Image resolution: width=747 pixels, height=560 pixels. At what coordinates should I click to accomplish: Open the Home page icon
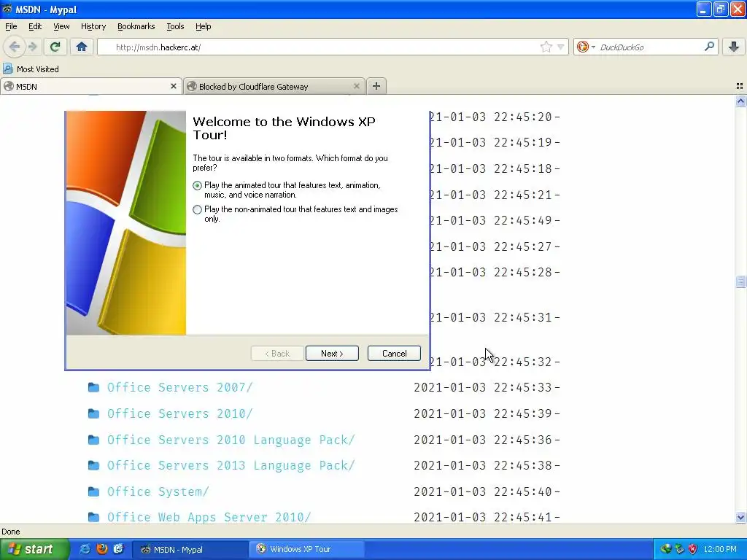pyautogui.click(x=82, y=47)
